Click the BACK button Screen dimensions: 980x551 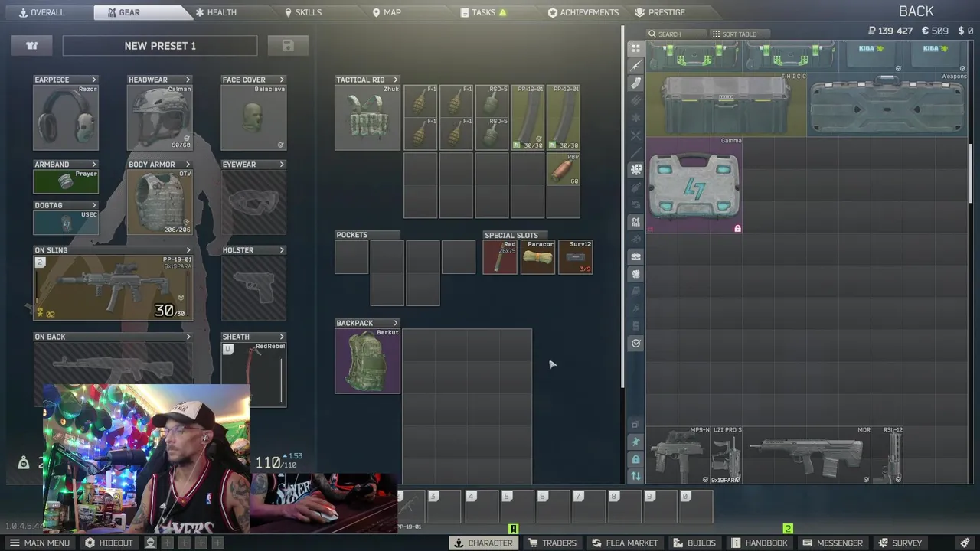click(x=916, y=11)
